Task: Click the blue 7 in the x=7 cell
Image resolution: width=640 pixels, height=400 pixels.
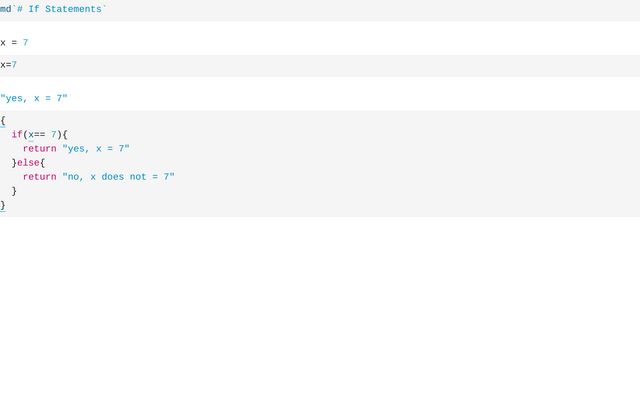Action: click(x=14, y=65)
